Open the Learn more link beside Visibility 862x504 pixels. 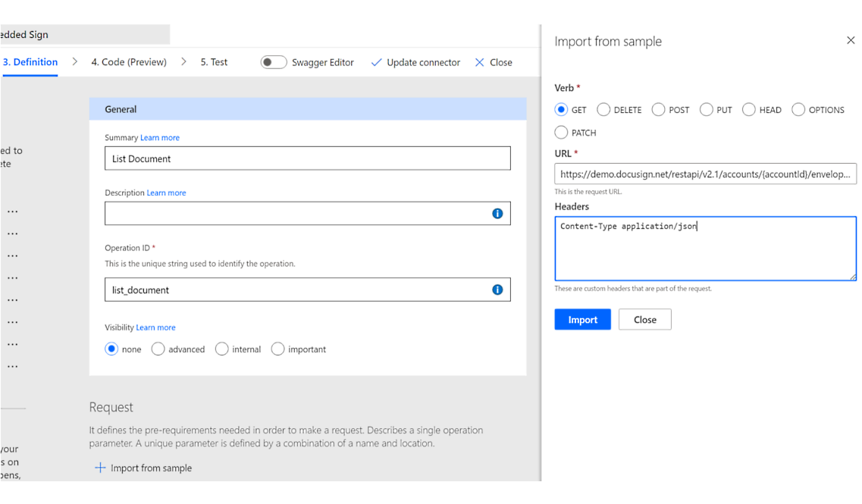click(155, 327)
